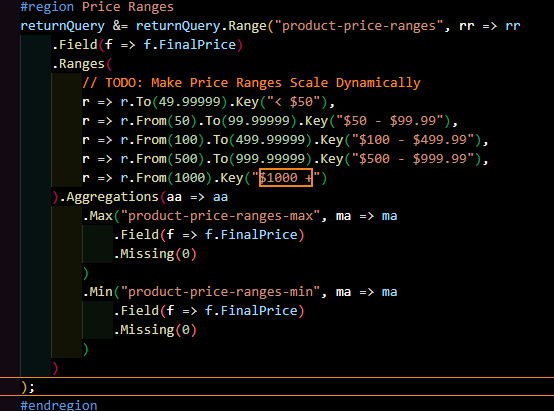
Task: Click the '< $50' key string
Action: coord(294,102)
